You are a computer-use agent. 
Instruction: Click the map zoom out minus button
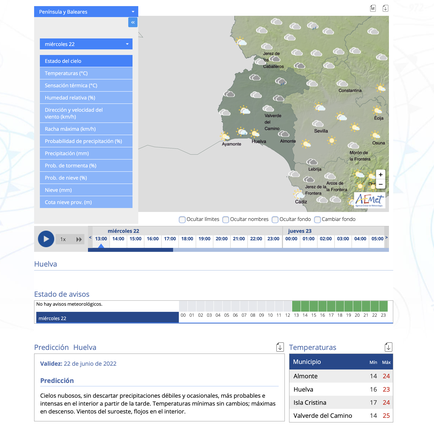coord(380,184)
